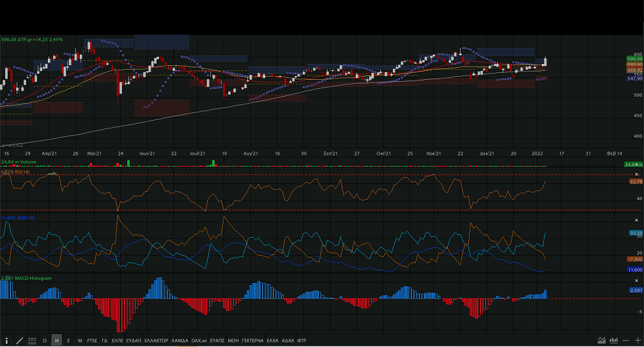Close the RSI(14) indicator panel

[636, 174]
